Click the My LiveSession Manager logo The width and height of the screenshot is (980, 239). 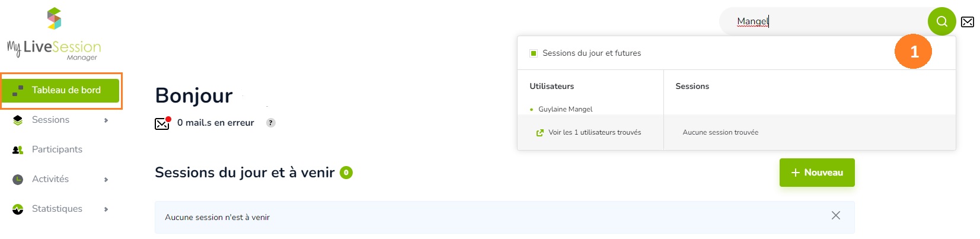54,34
